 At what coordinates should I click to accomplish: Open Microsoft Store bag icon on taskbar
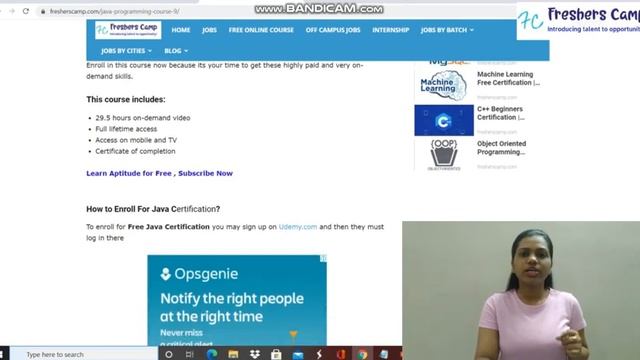(x=276, y=354)
